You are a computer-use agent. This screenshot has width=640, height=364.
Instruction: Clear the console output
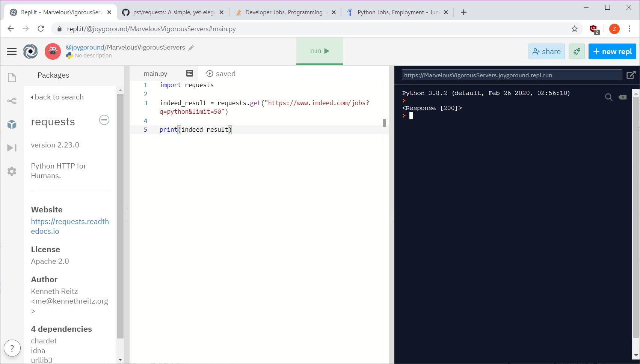tap(623, 97)
